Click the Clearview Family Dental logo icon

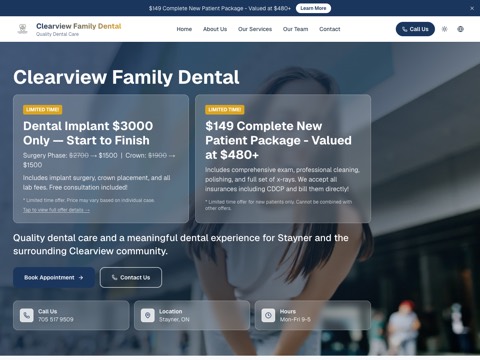22,29
